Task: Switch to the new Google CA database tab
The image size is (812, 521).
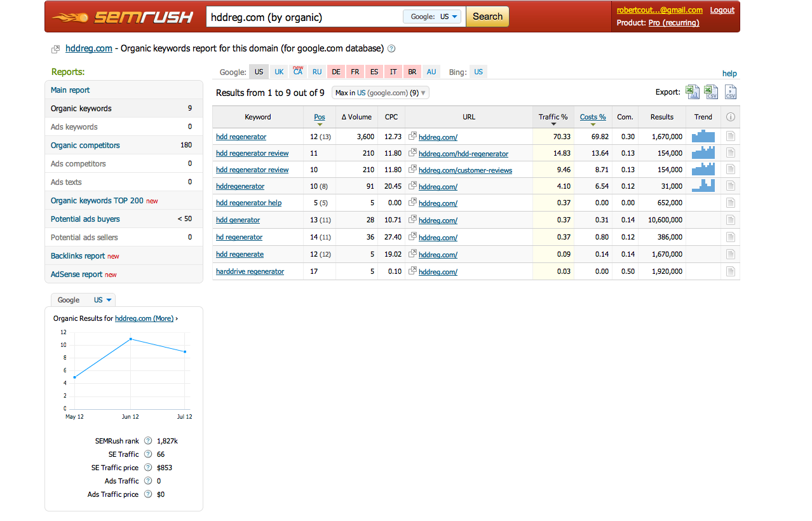Action: 298,72
